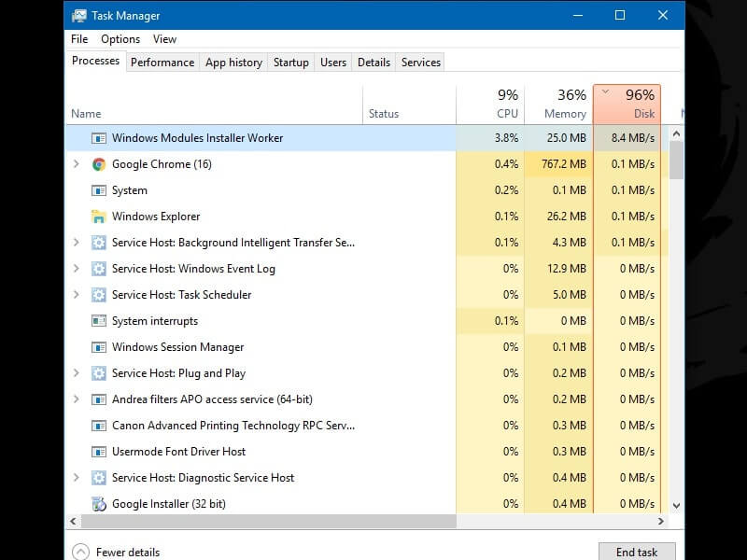Screen dimensions: 747x560
Task: Click the 767.2 MB memory value
Action: 564,164
